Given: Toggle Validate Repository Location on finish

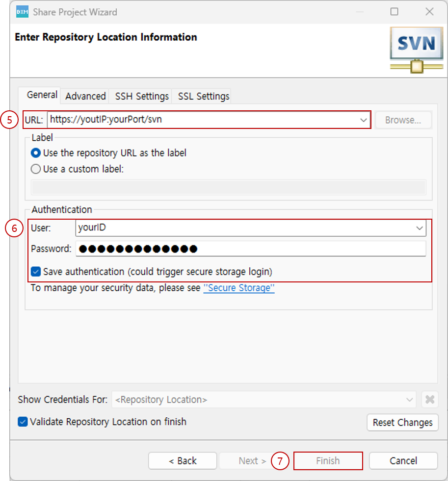Looking at the screenshot, I should (x=23, y=422).
